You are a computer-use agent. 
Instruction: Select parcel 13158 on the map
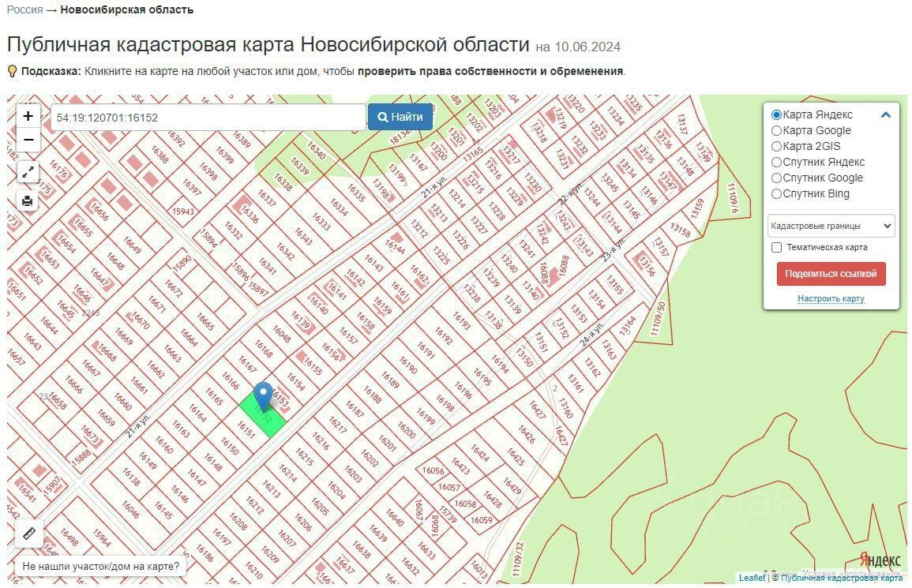pyautogui.click(x=680, y=230)
